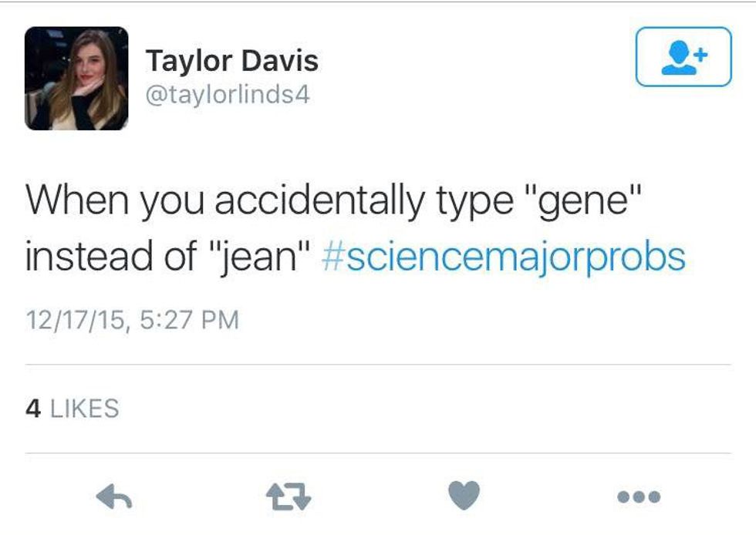Click the display name Taylor Davis

pos(231,60)
